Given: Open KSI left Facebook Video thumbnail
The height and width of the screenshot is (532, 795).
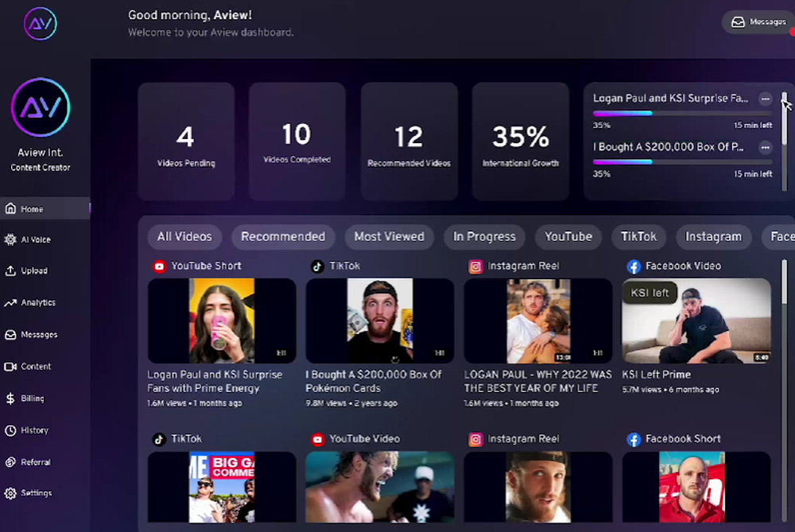Looking at the screenshot, I should pyautogui.click(x=696, y=320).
